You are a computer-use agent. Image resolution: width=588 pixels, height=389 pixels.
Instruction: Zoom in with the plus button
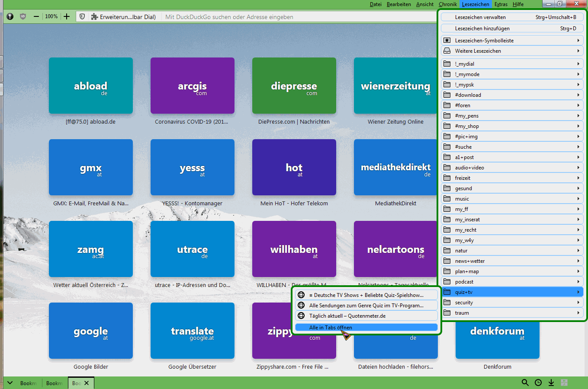67,16
